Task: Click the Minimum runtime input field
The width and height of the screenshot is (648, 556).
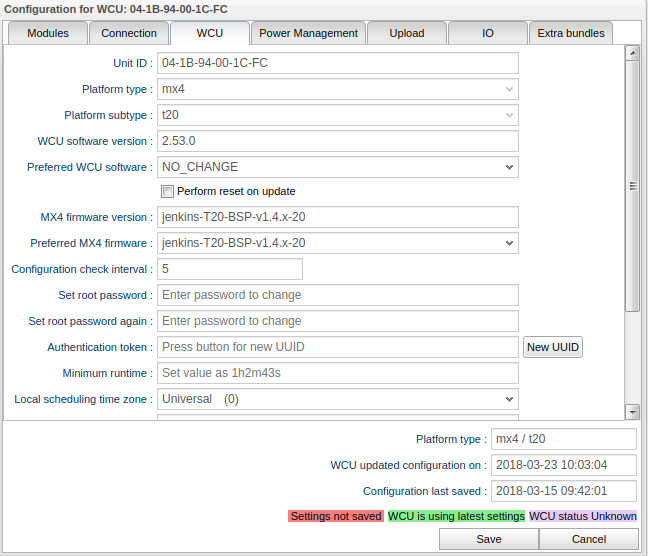Action: coord(338,373)
